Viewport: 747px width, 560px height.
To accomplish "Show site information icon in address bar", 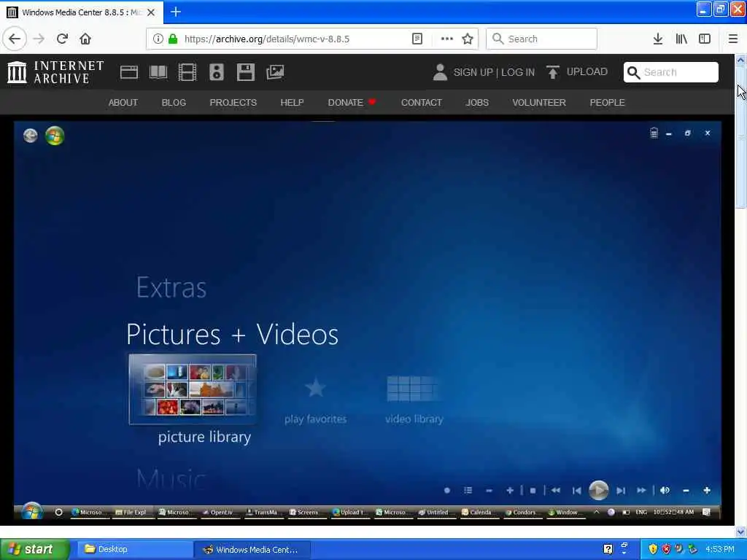I will click(x=158, y=39).
